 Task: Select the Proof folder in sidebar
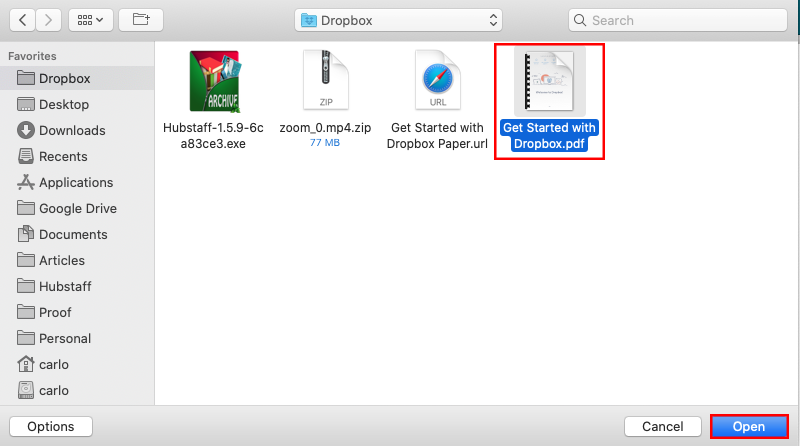click(77, 313)
